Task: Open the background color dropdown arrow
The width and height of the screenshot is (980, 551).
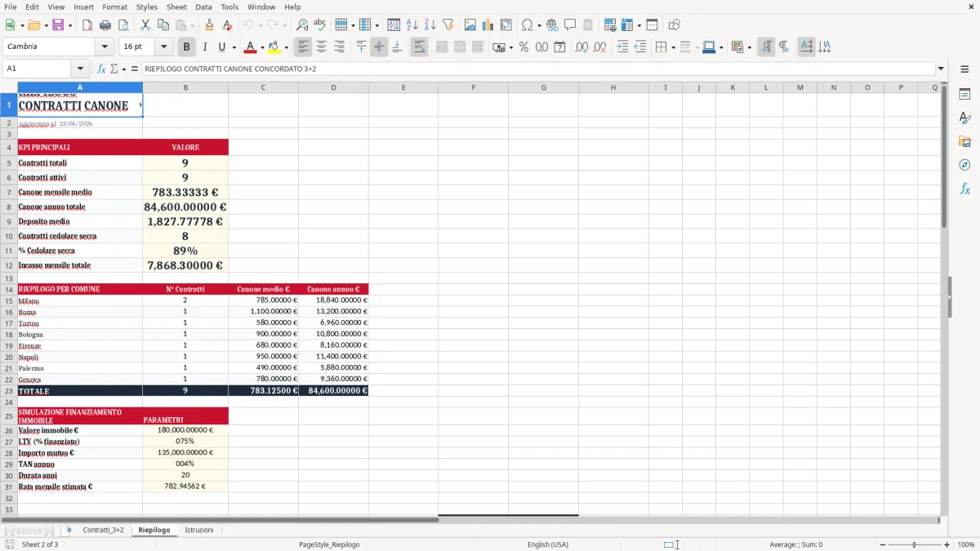Action: click(x=286, y=47)
